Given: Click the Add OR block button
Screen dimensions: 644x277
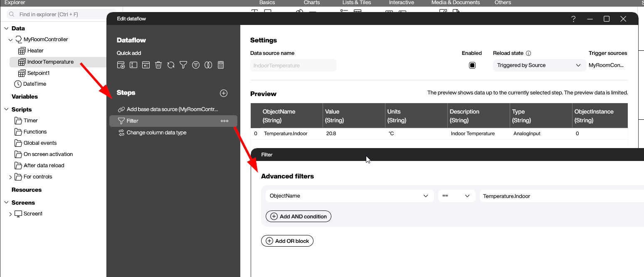Looking at the screenshot, I should click(287, 240).
